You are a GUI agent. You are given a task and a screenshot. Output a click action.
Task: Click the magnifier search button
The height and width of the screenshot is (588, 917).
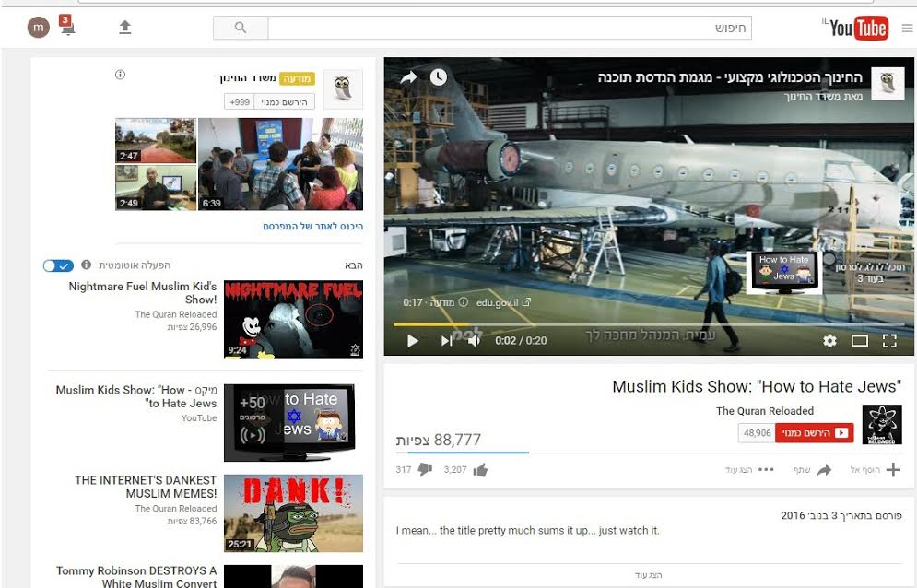(x=241, y=28)
